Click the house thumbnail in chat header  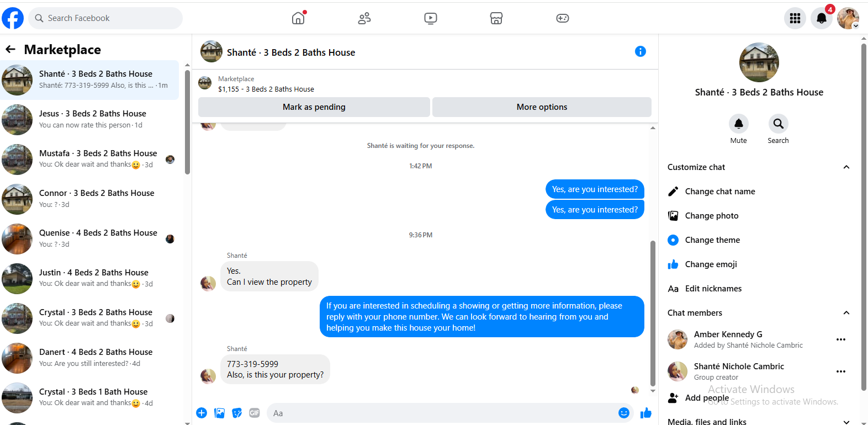pos(211,51)
